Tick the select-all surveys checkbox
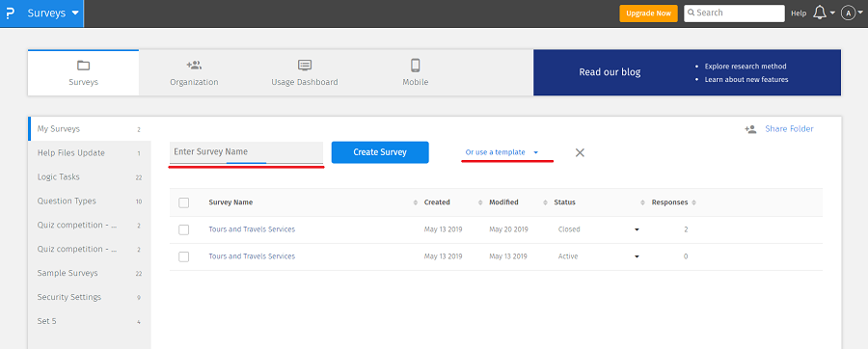 [x=184, y=202]
